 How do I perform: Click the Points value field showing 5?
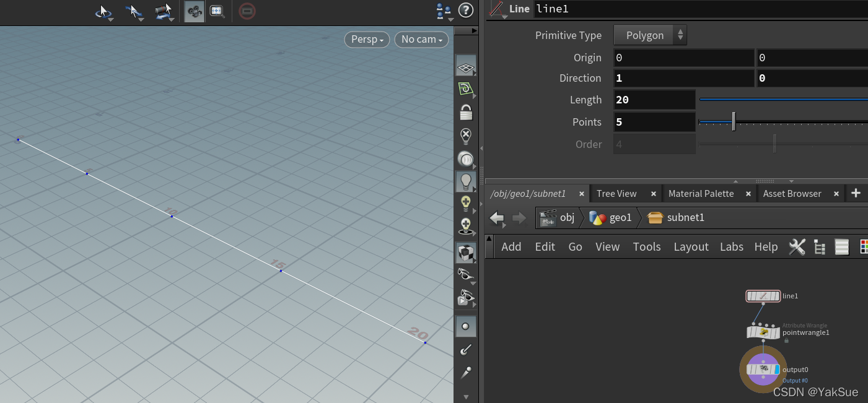tap(654, 122)
